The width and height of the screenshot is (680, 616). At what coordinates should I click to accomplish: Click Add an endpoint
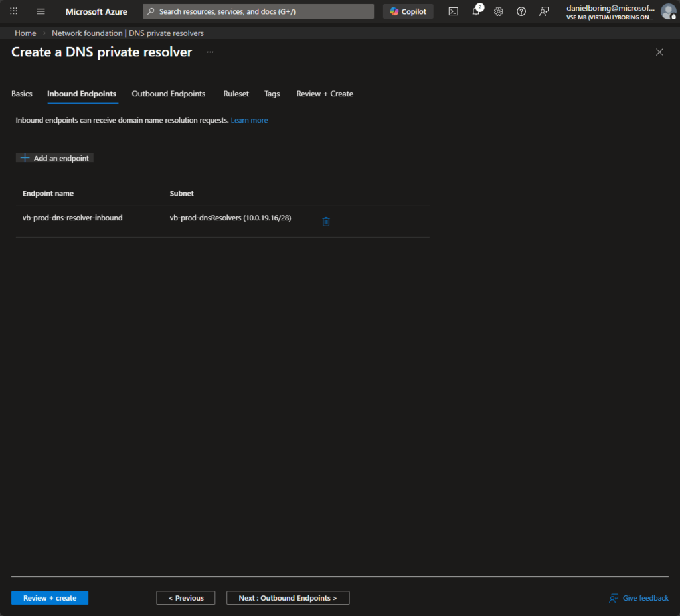54,158
